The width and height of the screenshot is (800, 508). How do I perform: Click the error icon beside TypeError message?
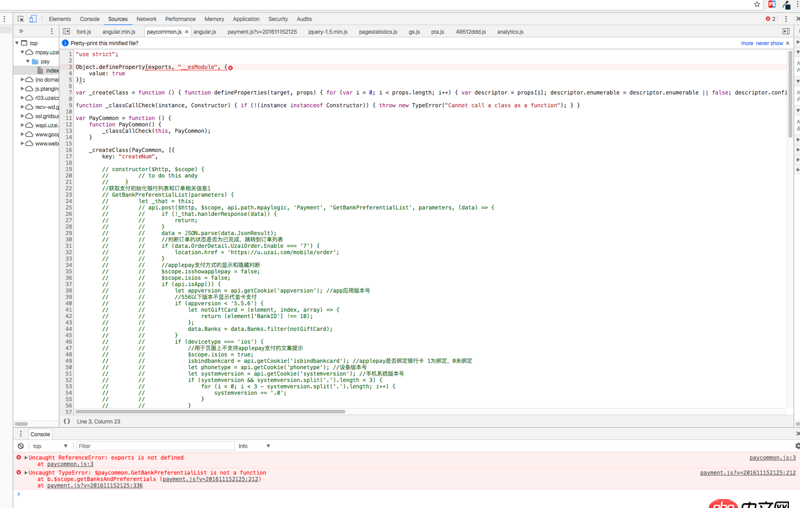tap(19, 472)
